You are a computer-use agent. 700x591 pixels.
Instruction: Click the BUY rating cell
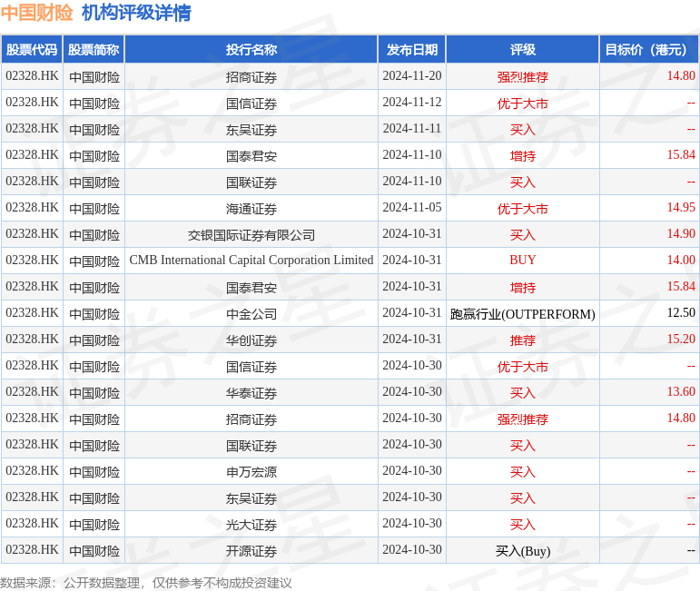523,261
